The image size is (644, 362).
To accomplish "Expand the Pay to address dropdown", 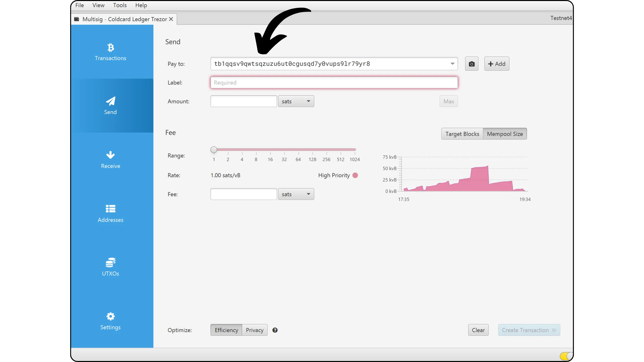I will coord(452,64).
